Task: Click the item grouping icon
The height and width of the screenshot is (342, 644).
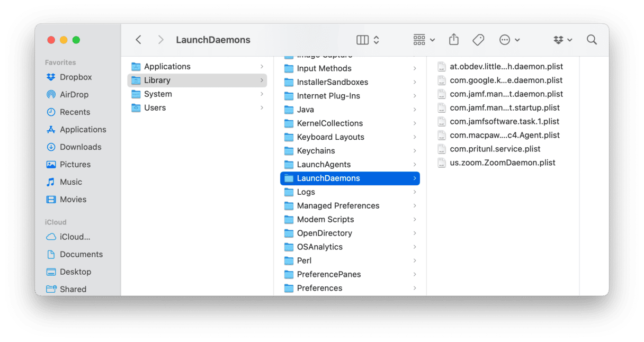Action: (418, 40)
